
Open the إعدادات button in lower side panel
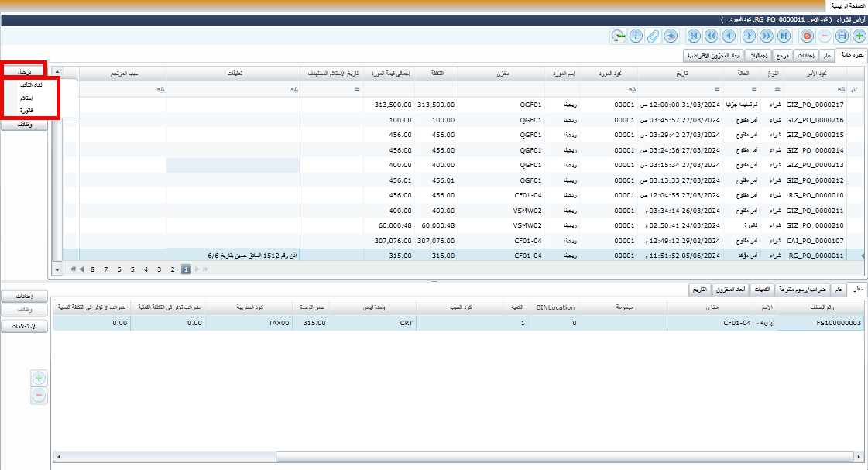coord(26,296)
